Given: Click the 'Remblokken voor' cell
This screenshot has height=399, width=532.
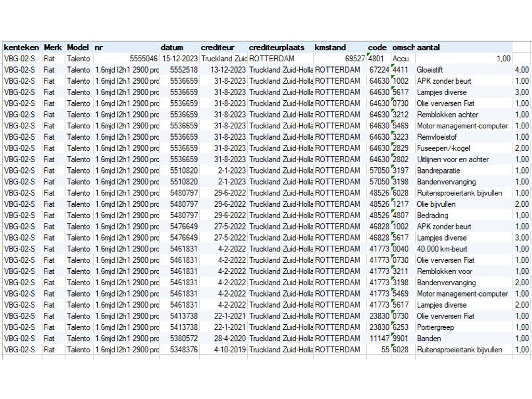Looking at the screenshot, I should [463, 271].
